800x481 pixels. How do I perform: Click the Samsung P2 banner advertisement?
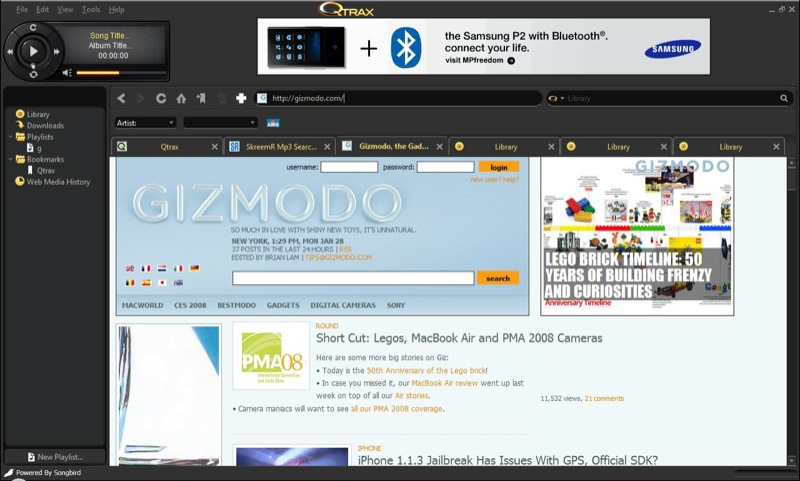point(483,46)
